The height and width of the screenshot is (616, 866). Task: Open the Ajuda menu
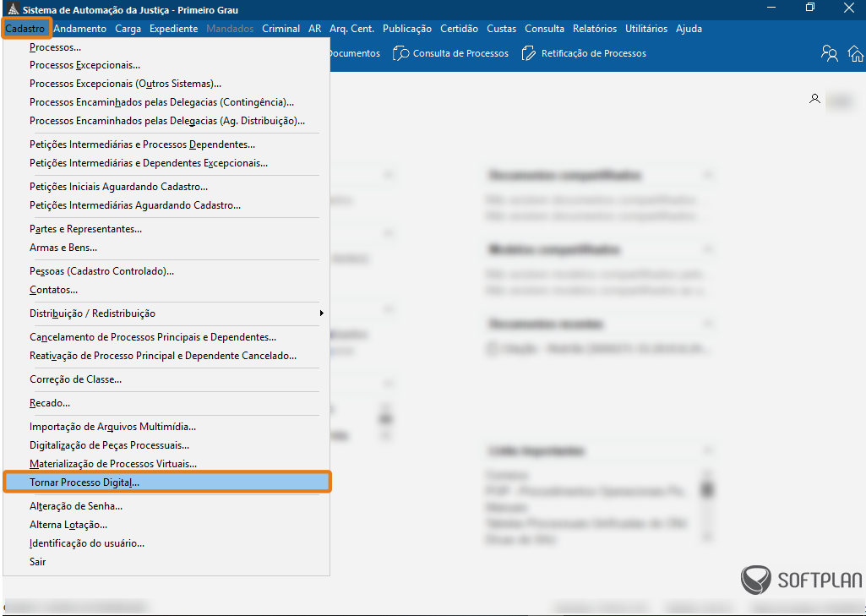click(689, 28)
